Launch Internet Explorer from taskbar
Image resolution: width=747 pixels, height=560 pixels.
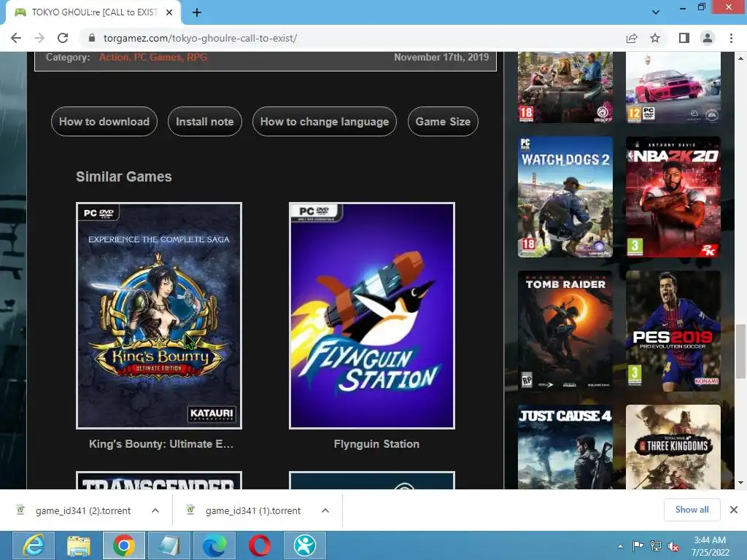[34, 545]
